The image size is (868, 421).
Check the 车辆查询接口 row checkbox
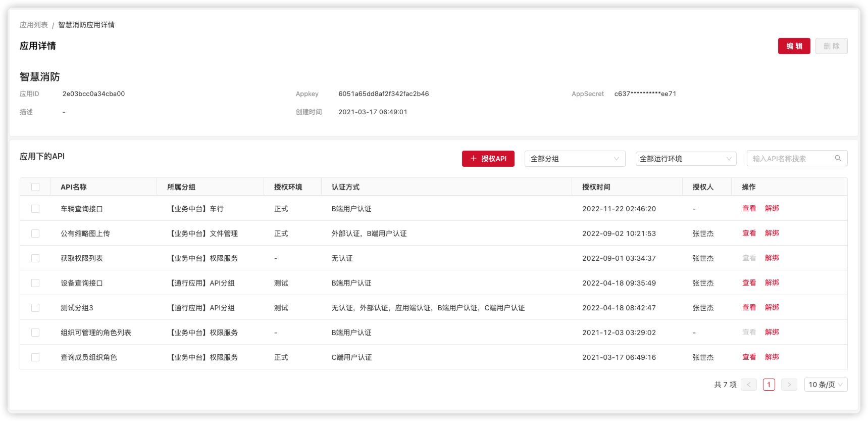[x=35, y=209]
